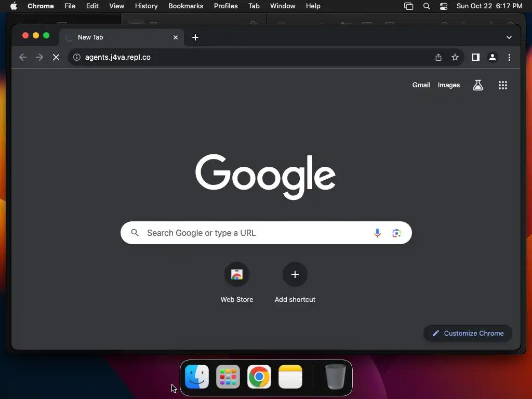Click the back navigation arrow

(x=23, y=57)
